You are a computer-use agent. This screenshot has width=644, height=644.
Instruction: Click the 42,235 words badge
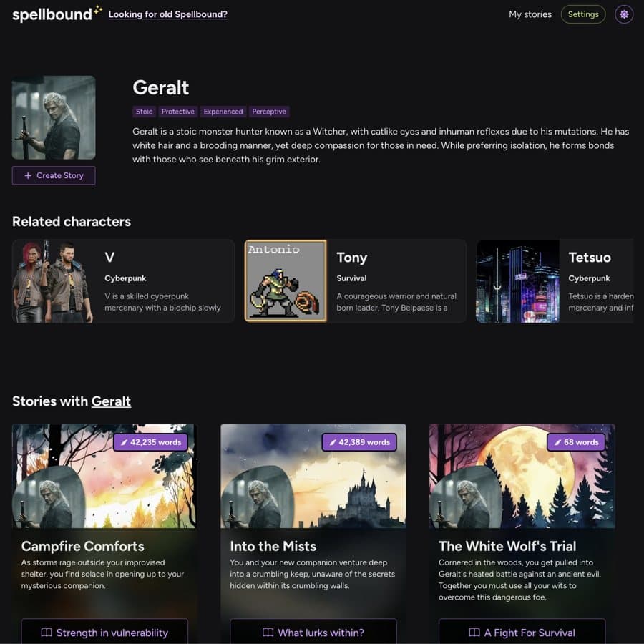tap(150, 442)
